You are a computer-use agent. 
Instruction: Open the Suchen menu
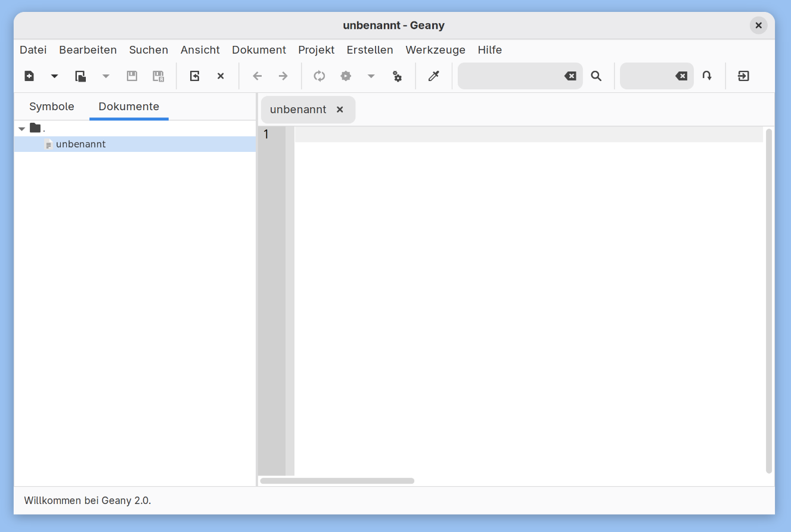pos(149,50)
